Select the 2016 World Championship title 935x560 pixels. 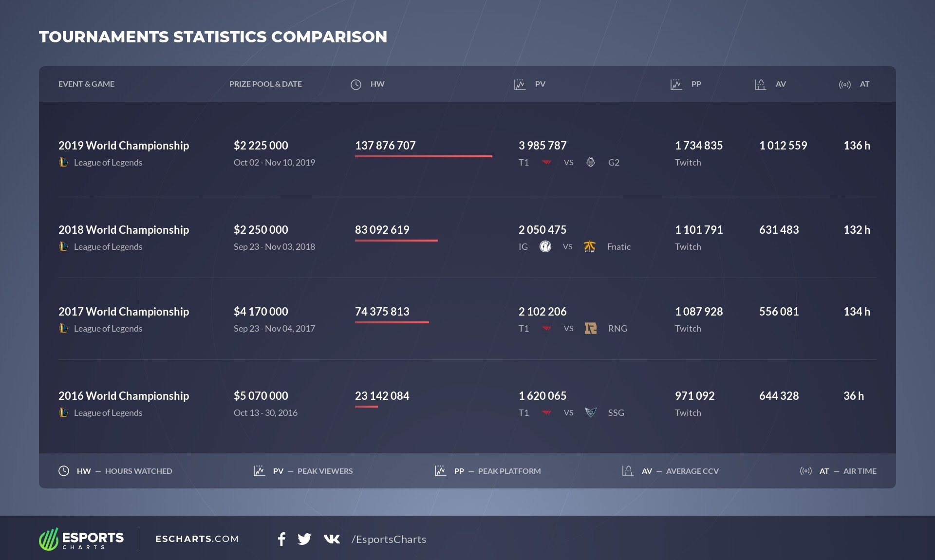coord(124,395)
